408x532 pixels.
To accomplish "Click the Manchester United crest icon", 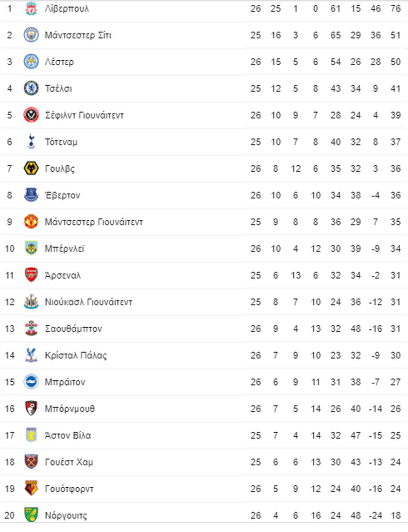I will point(31,222).
